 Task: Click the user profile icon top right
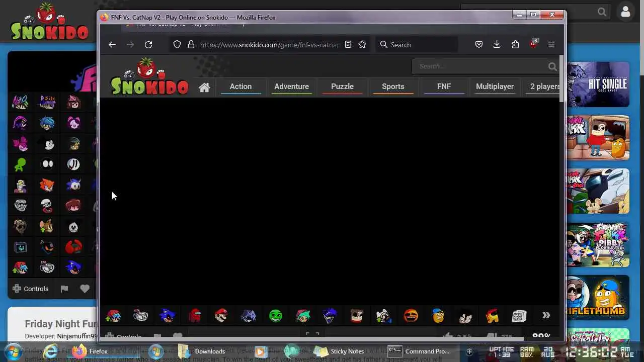coord(625,12)
